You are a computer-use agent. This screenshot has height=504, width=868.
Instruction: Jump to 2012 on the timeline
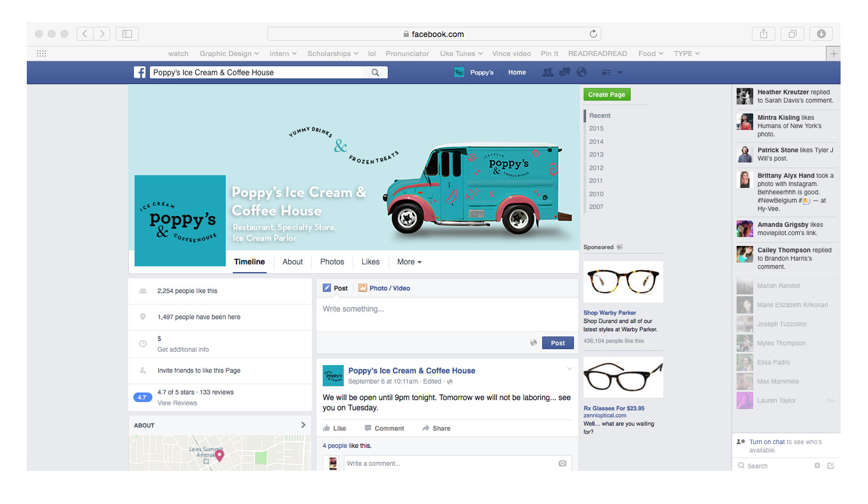(596, 168)
